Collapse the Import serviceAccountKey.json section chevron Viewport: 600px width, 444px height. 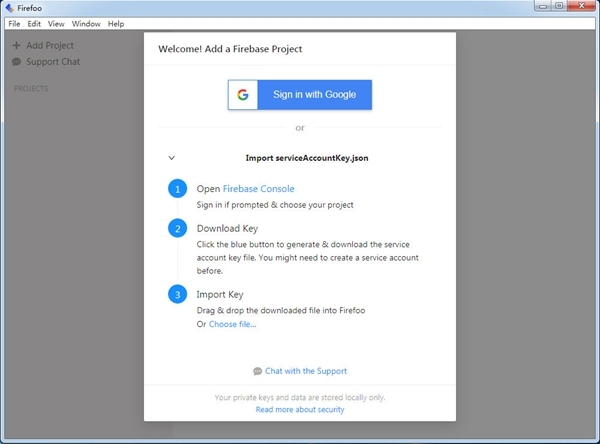[171, 158]
